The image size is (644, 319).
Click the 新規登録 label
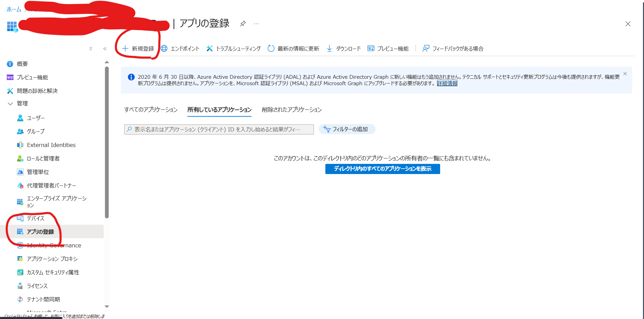(x=143, y=49)
